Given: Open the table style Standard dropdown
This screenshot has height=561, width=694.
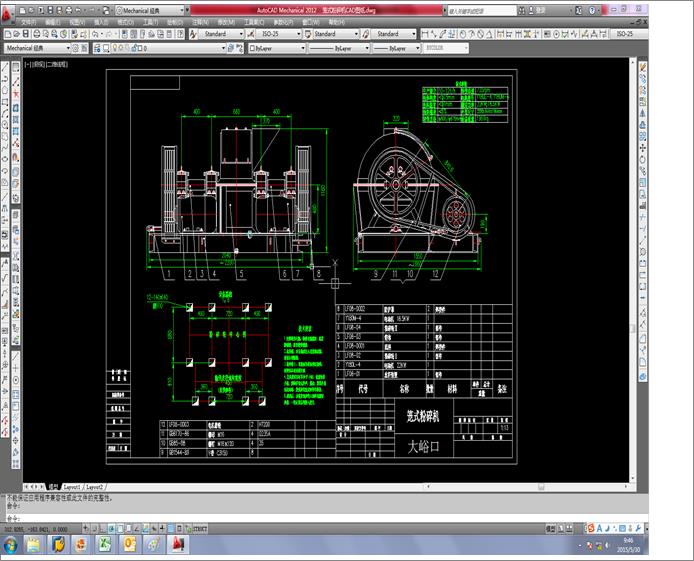Looking at the screenshot, I should click(336, 34).
